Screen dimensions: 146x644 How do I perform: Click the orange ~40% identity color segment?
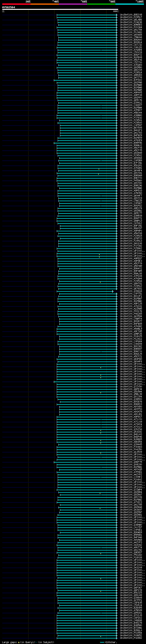pyautogui.click(x=45, y=4)
